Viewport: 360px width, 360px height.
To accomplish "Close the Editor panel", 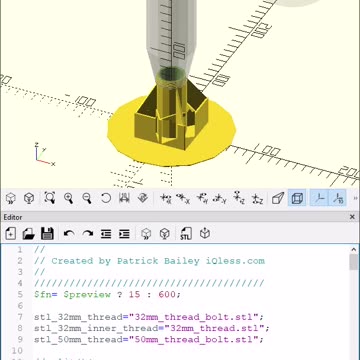I will tap(352, 217).
